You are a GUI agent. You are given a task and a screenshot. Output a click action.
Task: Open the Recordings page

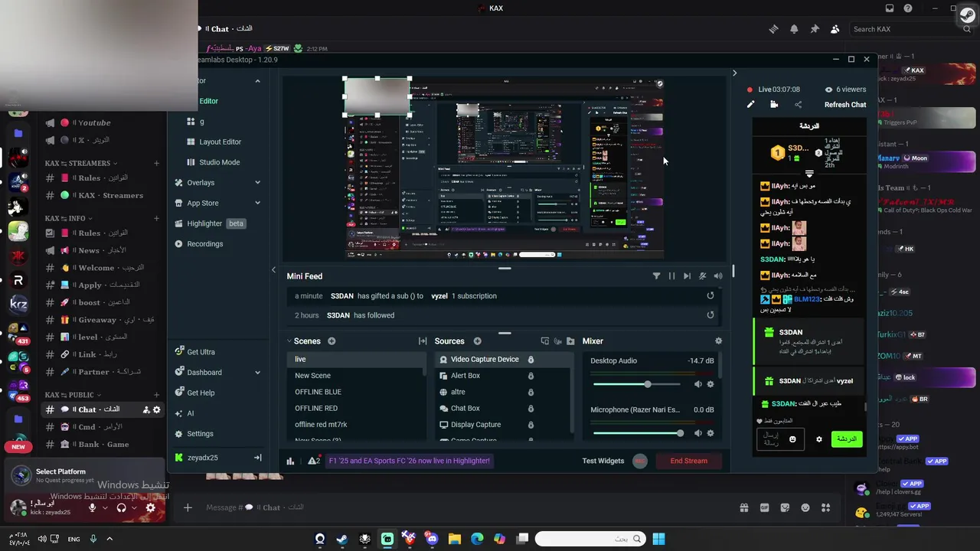pos(204,244)
